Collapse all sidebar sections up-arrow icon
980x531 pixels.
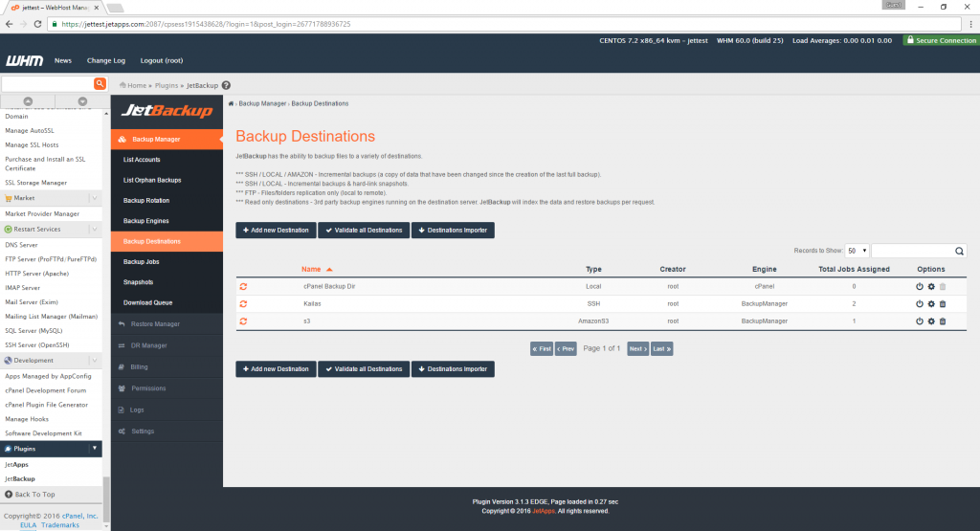pos(28,101)
